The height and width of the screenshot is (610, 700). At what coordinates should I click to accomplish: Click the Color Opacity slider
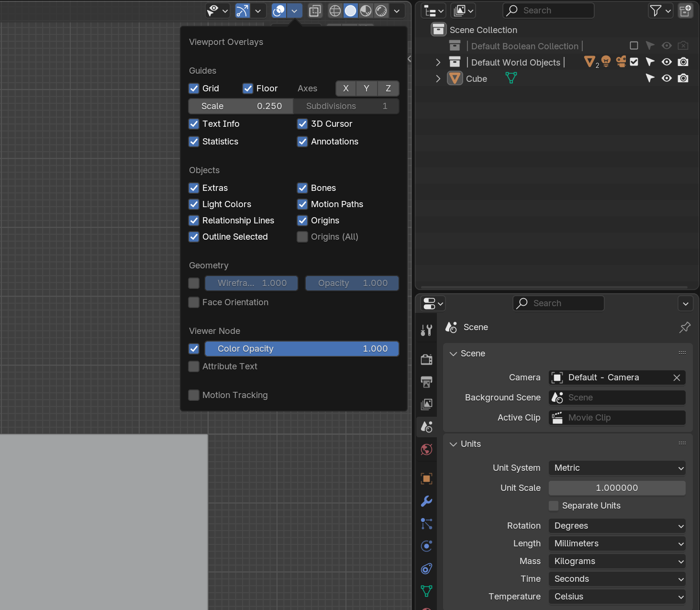click(302, 349)
